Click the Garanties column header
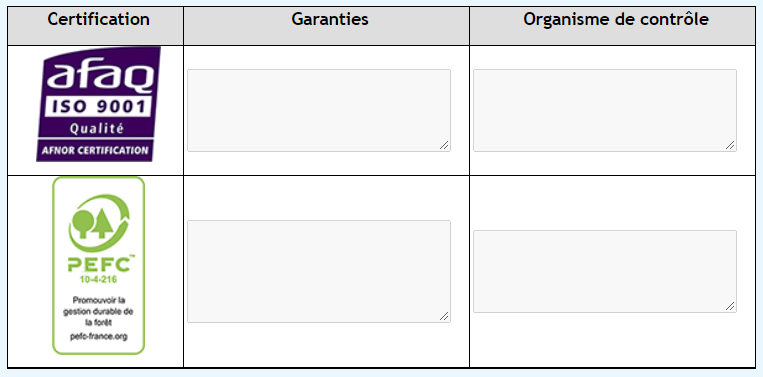The width and height of the screenshot is (763, 377). 330,19
